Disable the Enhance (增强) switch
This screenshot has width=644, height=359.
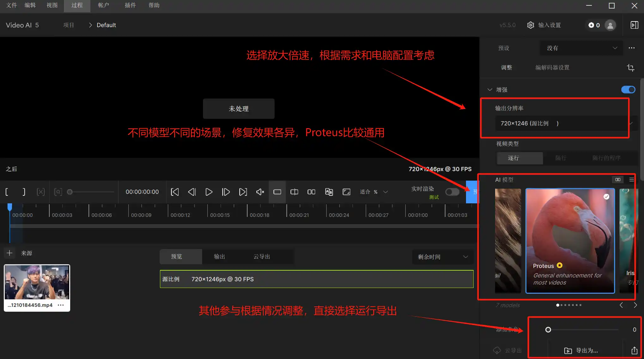628,90
